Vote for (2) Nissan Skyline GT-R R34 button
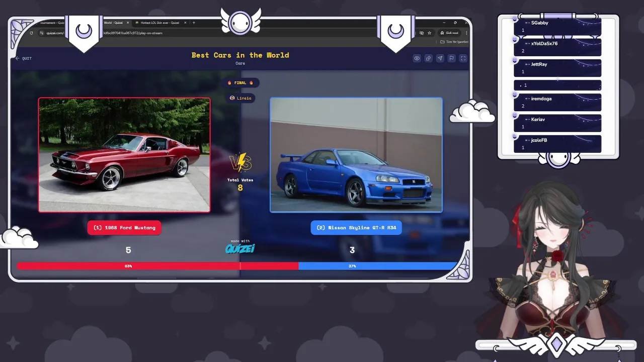The width and height of the screenshot is (644, 362). point(356,228)
